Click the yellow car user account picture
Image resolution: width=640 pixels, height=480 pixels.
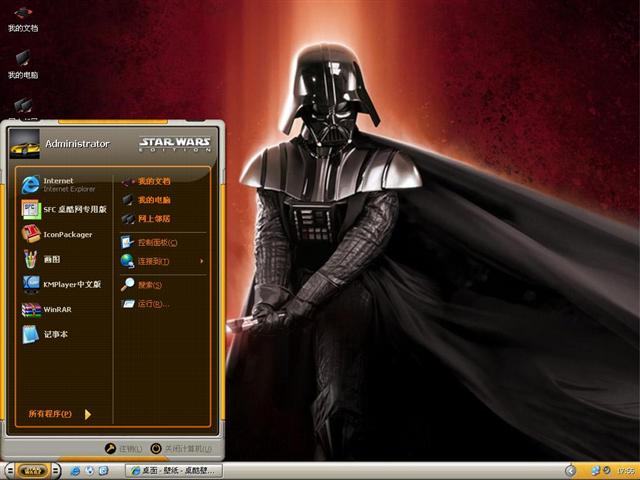(25, 144)
